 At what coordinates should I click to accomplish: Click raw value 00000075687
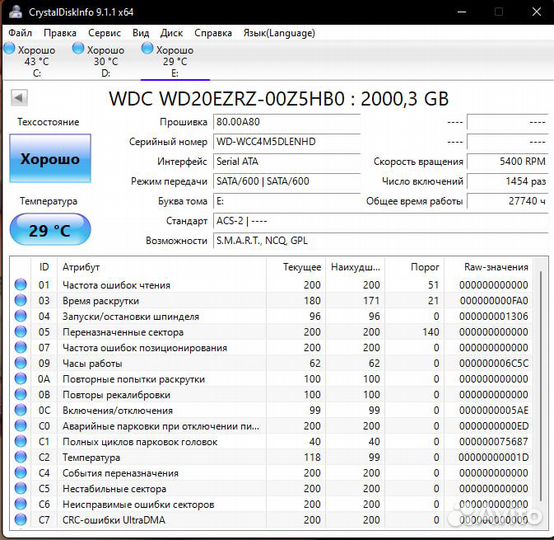(x=494, y=441)
